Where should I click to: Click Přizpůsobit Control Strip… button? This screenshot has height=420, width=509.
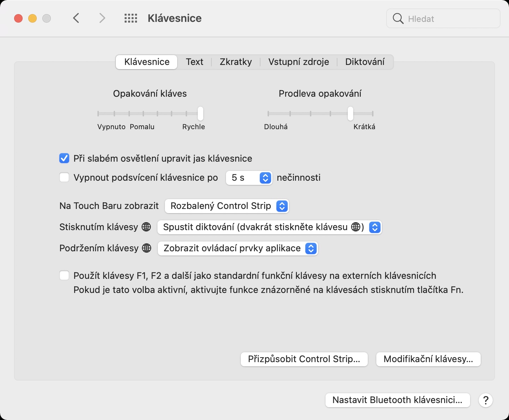pos(304,359)
